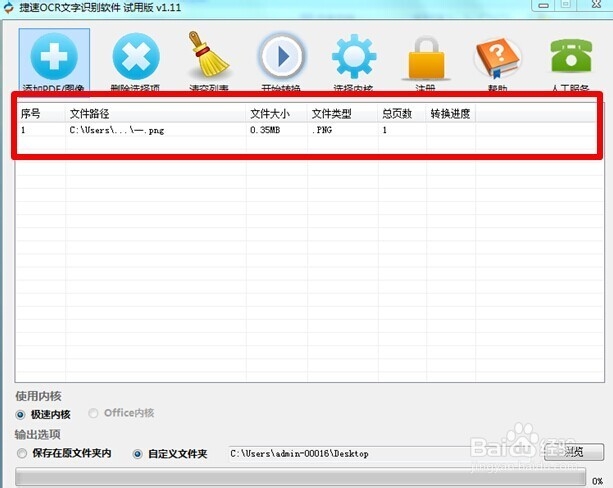
Task: Sort by 文件路径 column header
Action: click(156, 114)
